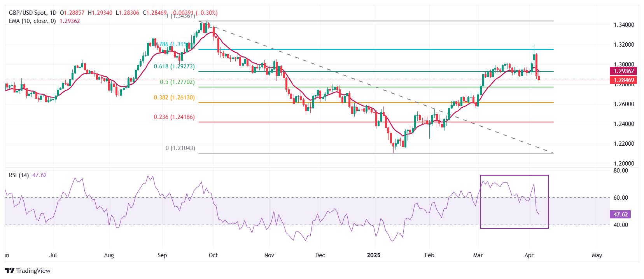Select the 0.5 (1.27702) Fibonacci label
The height and width of the screenshot is (279, 644).
(x=177, y=82)
